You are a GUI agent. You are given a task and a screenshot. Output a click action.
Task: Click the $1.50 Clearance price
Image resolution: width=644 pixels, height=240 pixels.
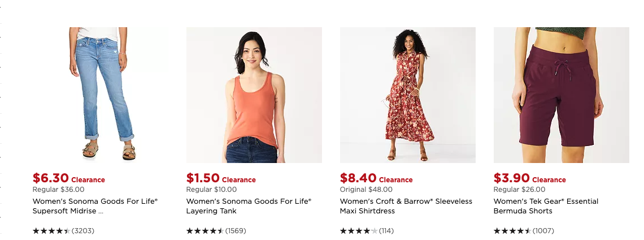click(221, 179)
